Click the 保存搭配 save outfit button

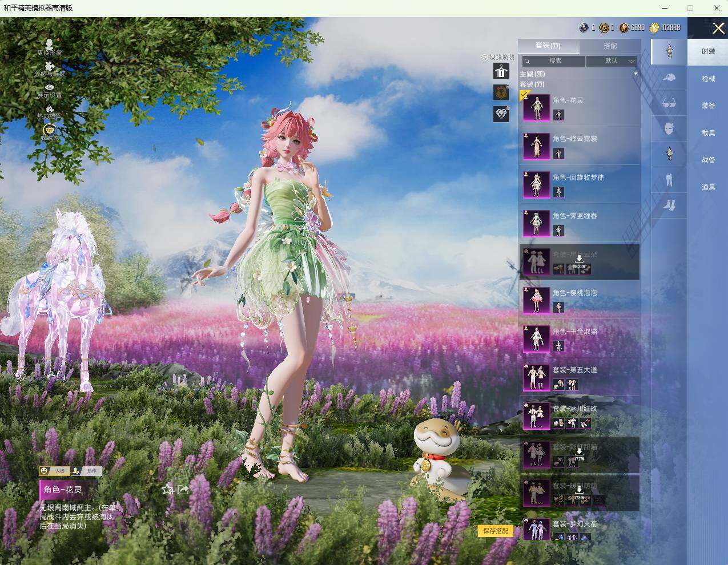coord(496,531)
